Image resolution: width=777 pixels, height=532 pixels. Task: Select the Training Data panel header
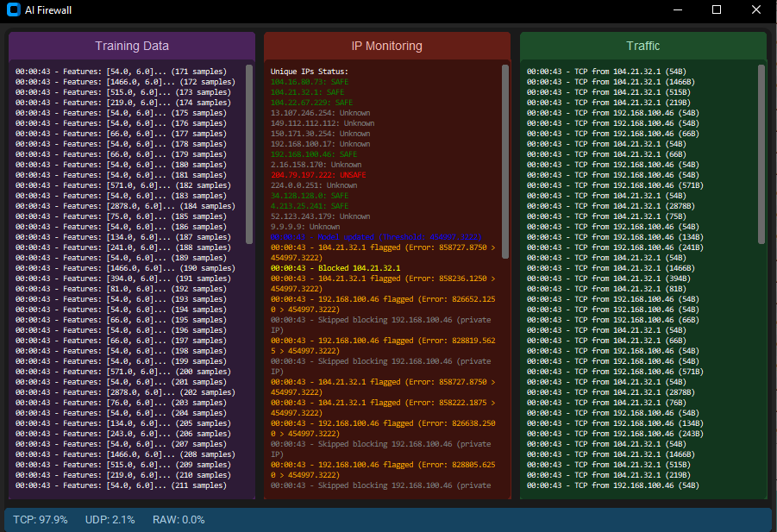132,46
